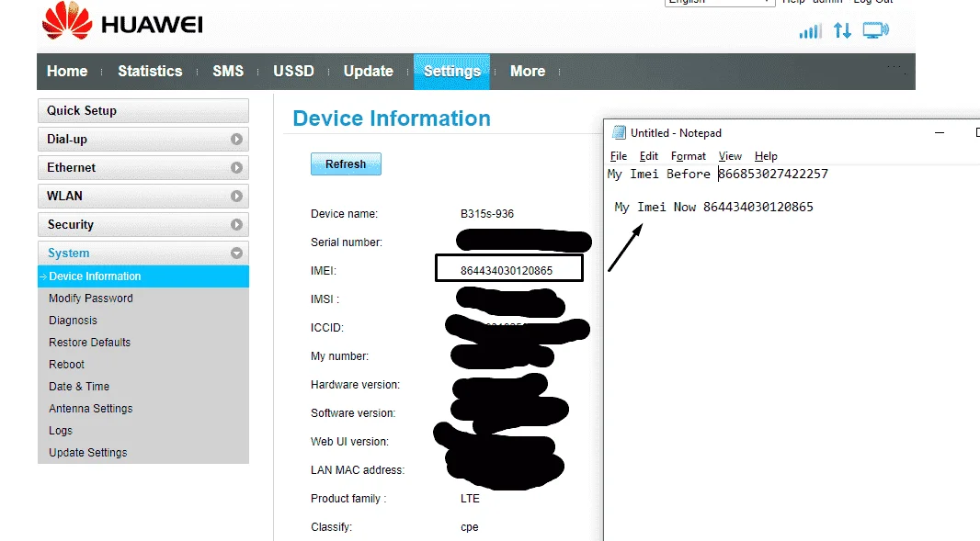
Task: Open Quick Setup in sidebar
Action: click(143, 110)
